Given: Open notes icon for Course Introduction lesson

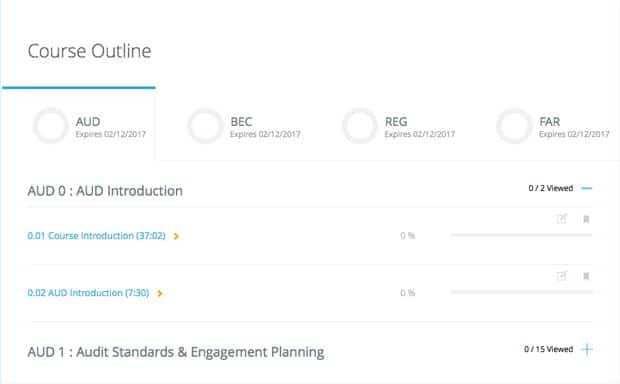Looking at the screenshot, I should 562,219.
